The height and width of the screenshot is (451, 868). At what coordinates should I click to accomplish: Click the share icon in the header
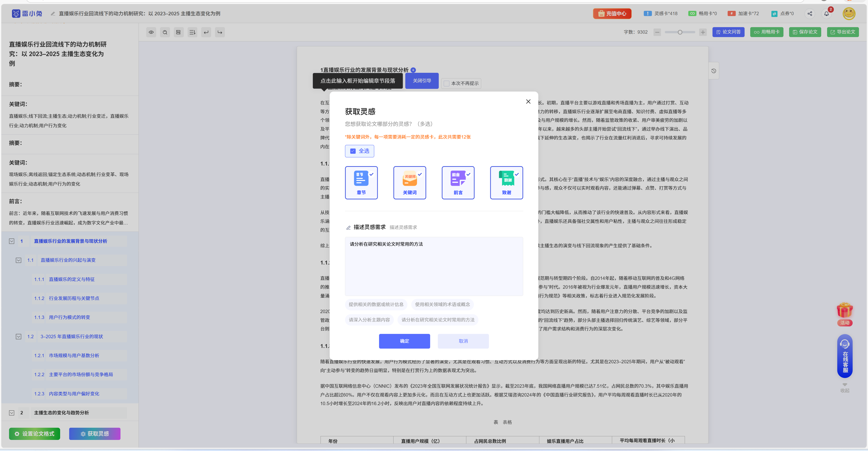[x=810, y=14]
